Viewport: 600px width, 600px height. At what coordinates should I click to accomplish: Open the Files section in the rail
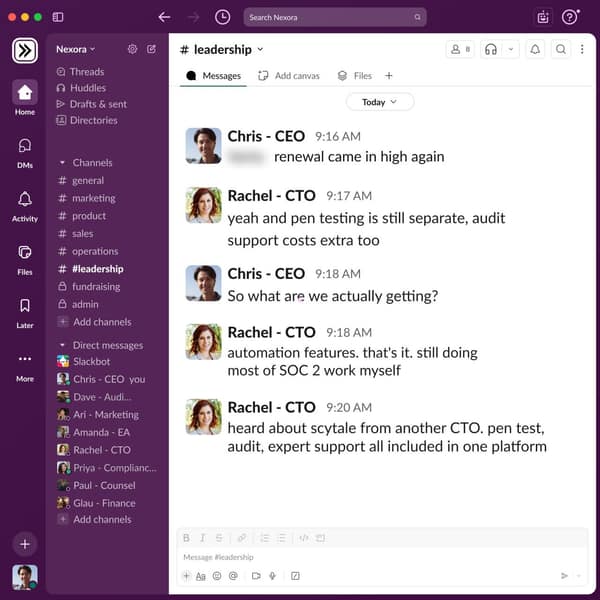[x=25, y=260]
